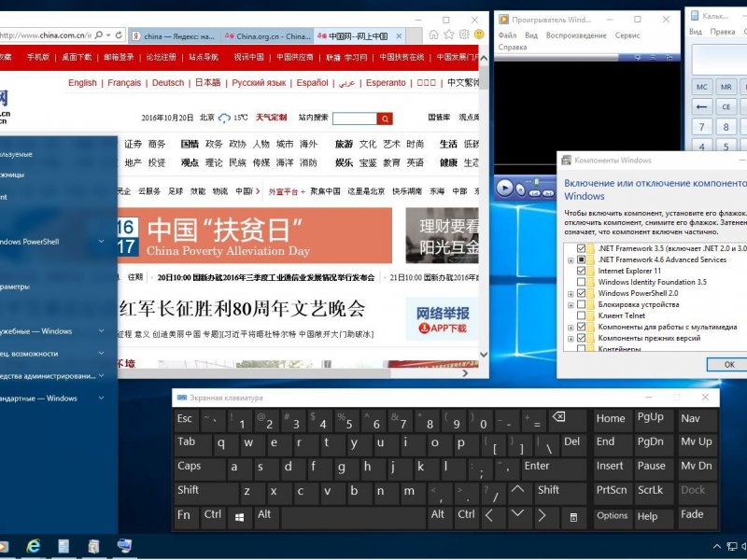Expand Компоненты для работы с мультимедиа node

(571, 328)
